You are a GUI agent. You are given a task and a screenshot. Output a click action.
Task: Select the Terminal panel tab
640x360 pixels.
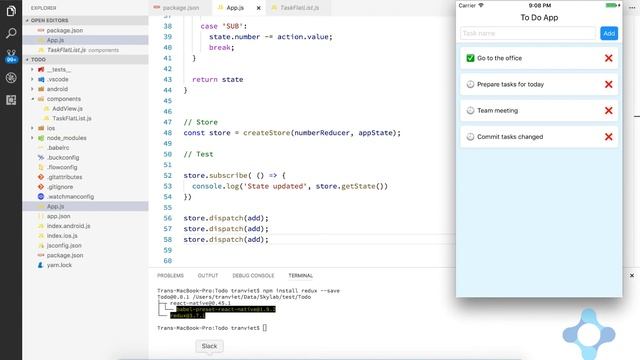[x=300, y=276]
